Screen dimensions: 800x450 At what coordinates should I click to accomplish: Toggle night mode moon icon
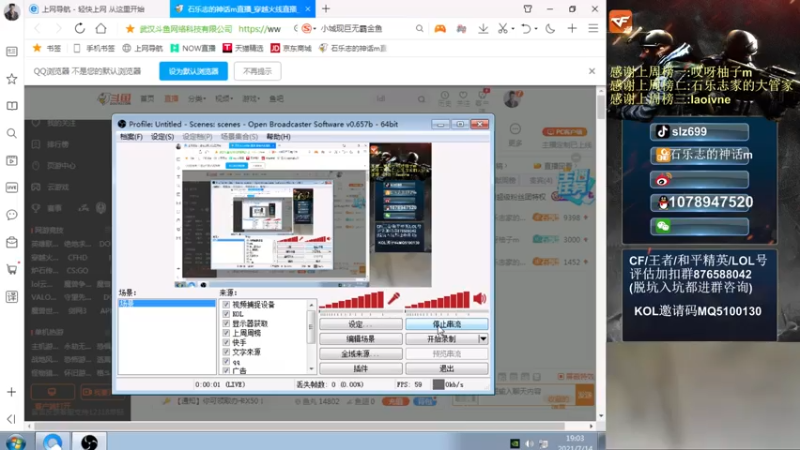tap(550, 29)
